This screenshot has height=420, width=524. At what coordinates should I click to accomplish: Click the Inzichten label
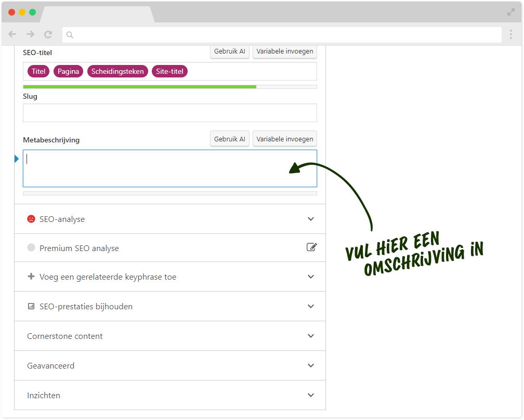coord(44,395)
